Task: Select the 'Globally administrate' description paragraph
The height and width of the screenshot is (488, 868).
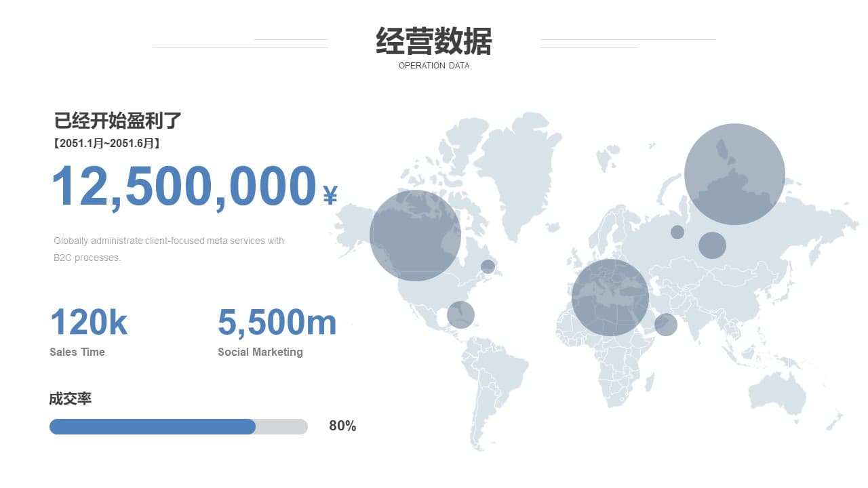Action: coord(169,249)
